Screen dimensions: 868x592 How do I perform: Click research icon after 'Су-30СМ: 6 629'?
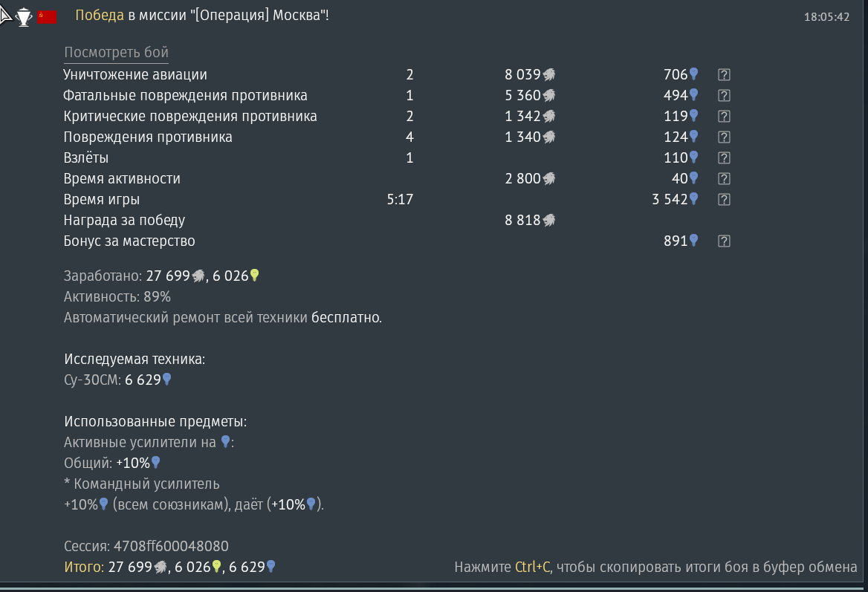(x=166, y=379)
